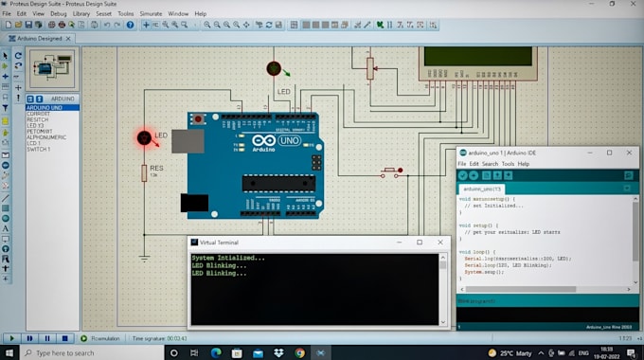This screenshot has height=360, width=644.
Task: Click the Virtual Terminal scroll-up arrow
Action: point(443,258)
